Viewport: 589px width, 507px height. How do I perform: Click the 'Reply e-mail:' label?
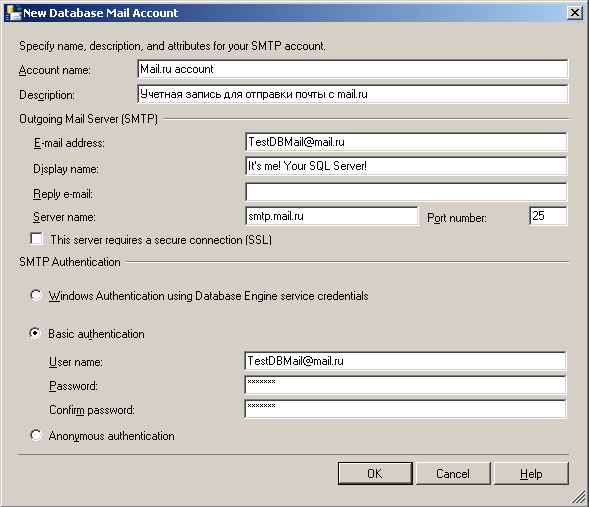63,194
